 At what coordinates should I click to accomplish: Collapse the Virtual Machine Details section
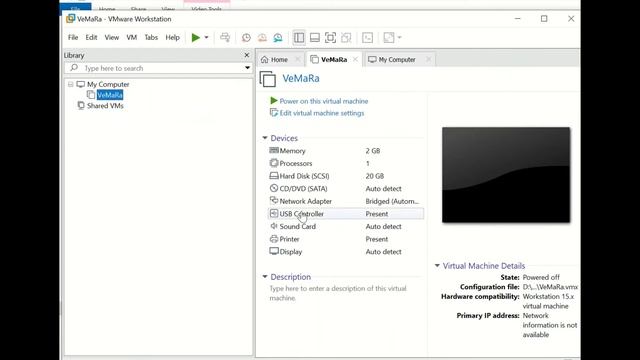437,266
